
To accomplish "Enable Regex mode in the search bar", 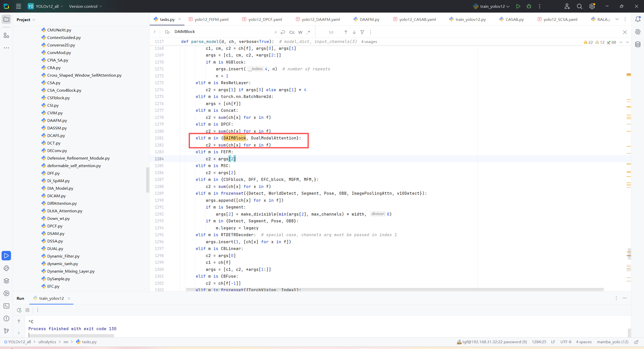I will click(308, 32).
